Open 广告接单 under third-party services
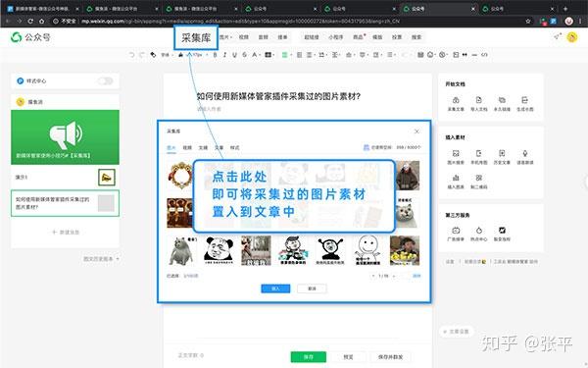 (x=456, y=234)
